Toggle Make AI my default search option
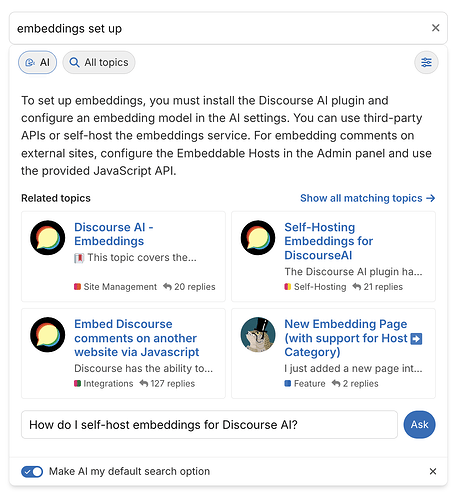Image resolution: width=460 pixels, height=500 pixels. (x=32, y=472)
